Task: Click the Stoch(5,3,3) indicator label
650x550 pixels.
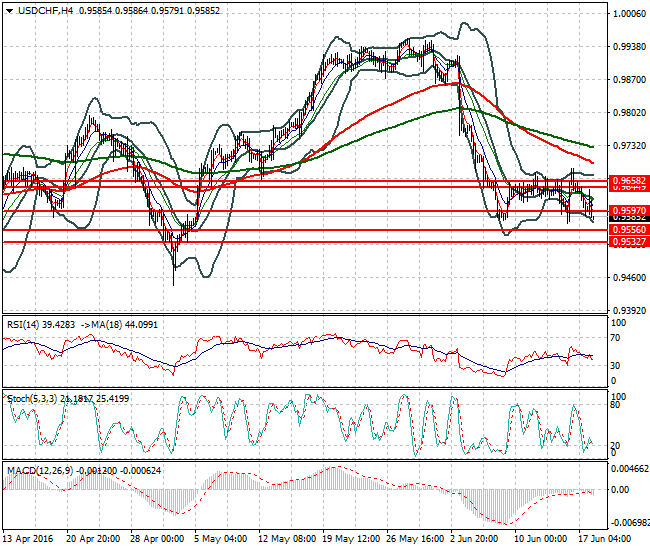Action: coord(32,399)
